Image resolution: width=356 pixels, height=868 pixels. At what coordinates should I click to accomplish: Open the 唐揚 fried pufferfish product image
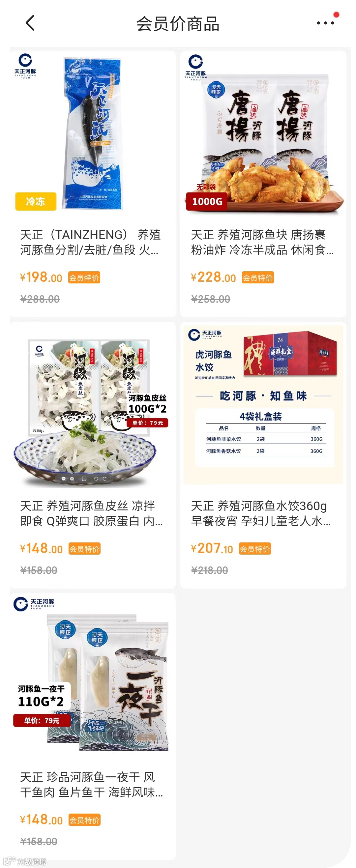click(x=263, y=134)
